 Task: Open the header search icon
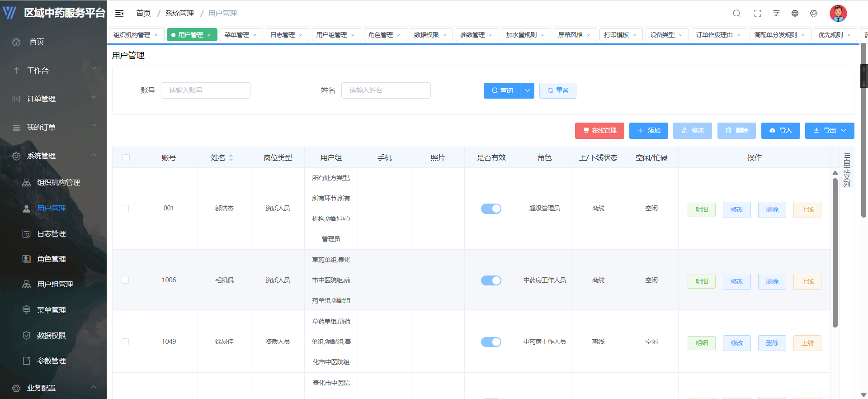click(x=736, y=14)
